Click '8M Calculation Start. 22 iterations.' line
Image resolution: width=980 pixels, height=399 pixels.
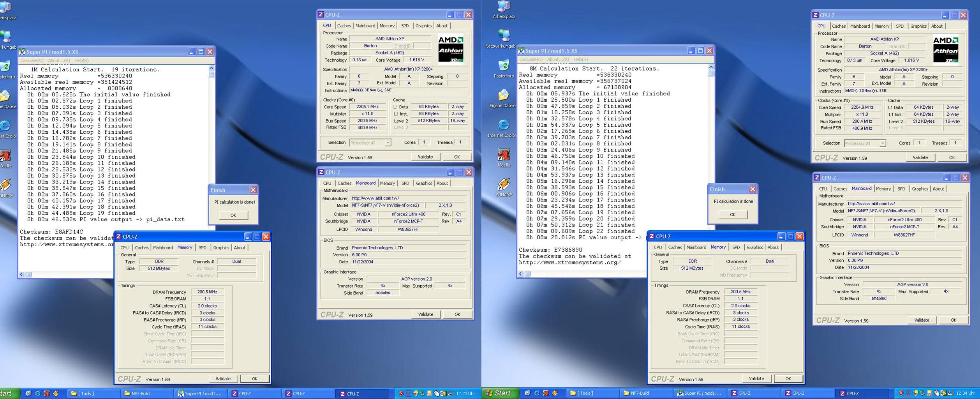tap(594, 69)
